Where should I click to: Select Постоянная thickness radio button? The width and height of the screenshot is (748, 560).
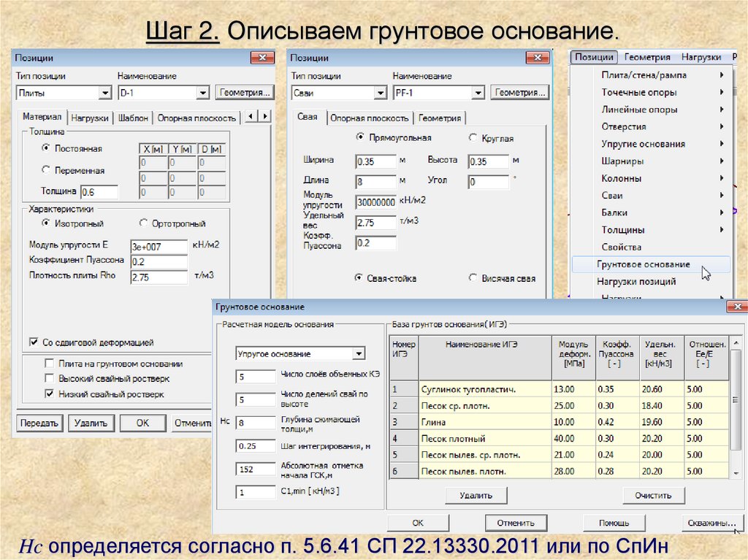46,148
